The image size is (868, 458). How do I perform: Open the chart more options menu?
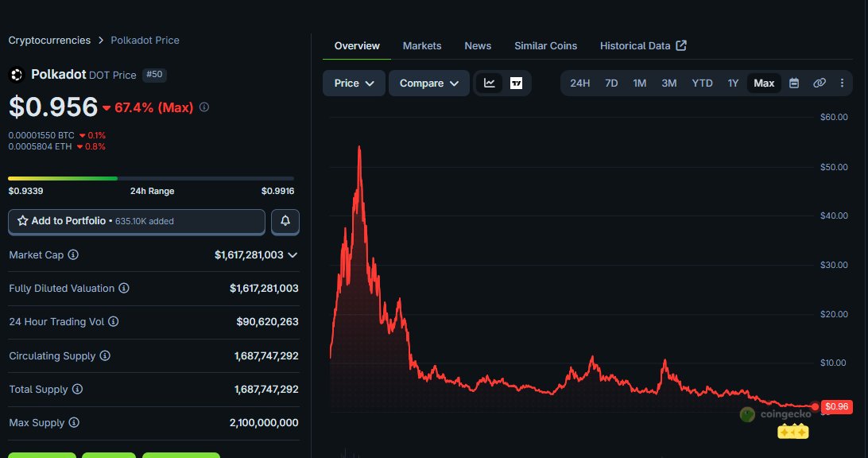pyautogui.click(x=842, y=83)
